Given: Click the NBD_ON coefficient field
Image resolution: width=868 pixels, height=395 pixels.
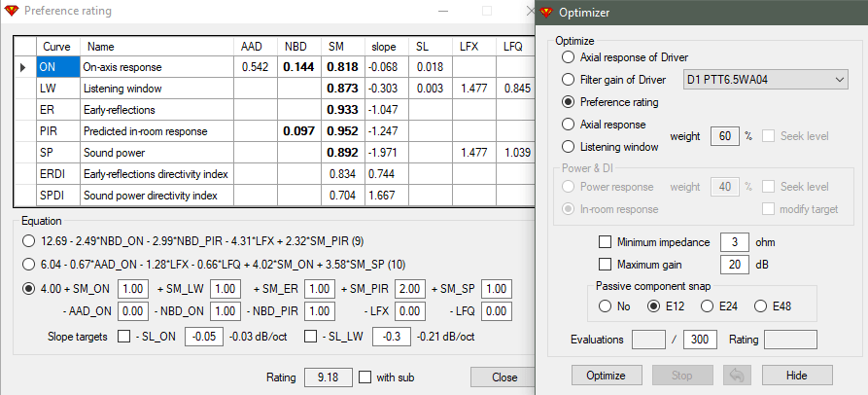Looking at the screenshot, I should pyautogui.click(x=226, y=311).
